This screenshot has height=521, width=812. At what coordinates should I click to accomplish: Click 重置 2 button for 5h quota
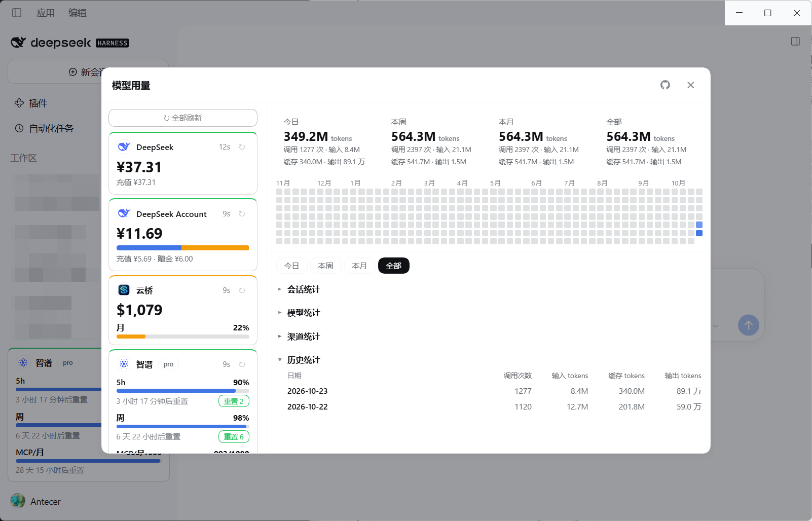point(234,401)
